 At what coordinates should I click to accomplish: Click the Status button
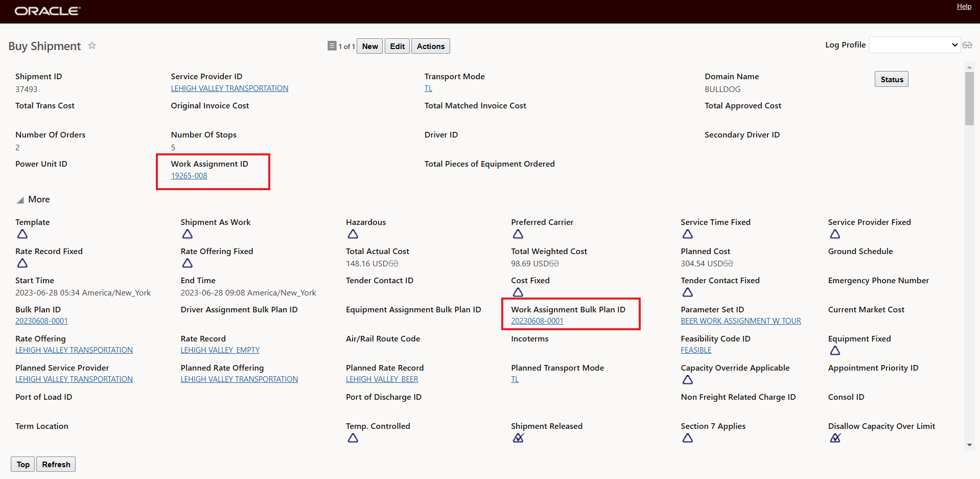point(892,79)
